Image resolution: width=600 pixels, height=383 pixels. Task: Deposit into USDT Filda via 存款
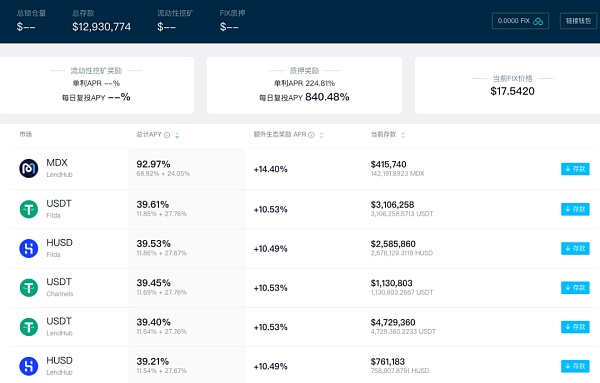575,209
